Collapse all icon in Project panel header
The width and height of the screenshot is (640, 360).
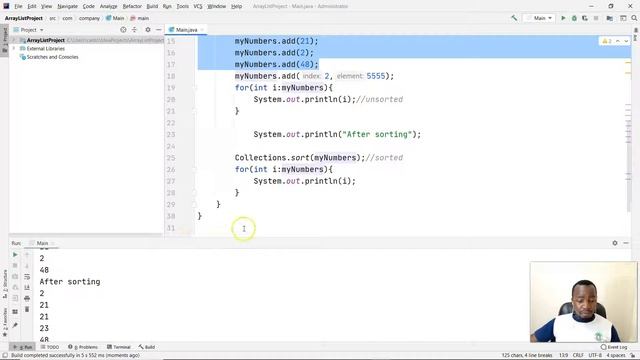click(134, 30)
